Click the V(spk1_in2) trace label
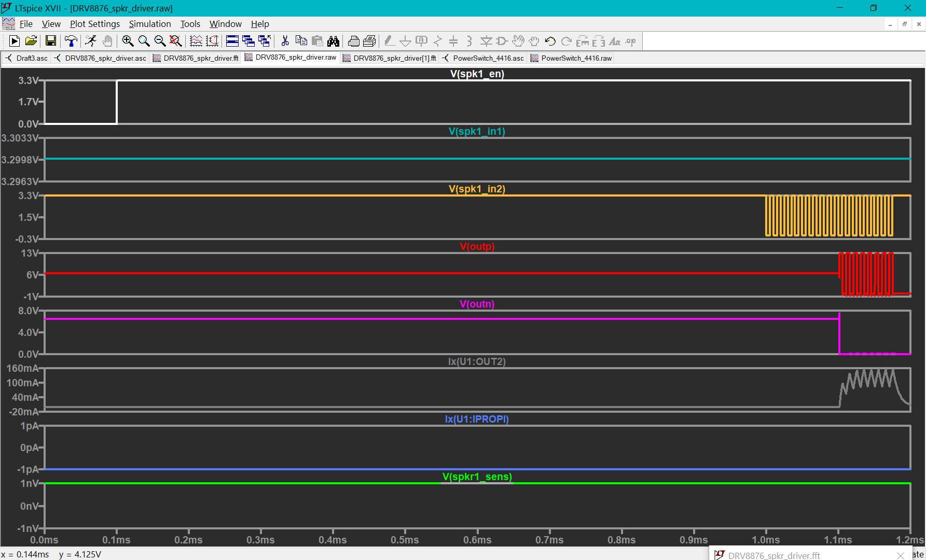The image size is (926, 560). [477, 189]
